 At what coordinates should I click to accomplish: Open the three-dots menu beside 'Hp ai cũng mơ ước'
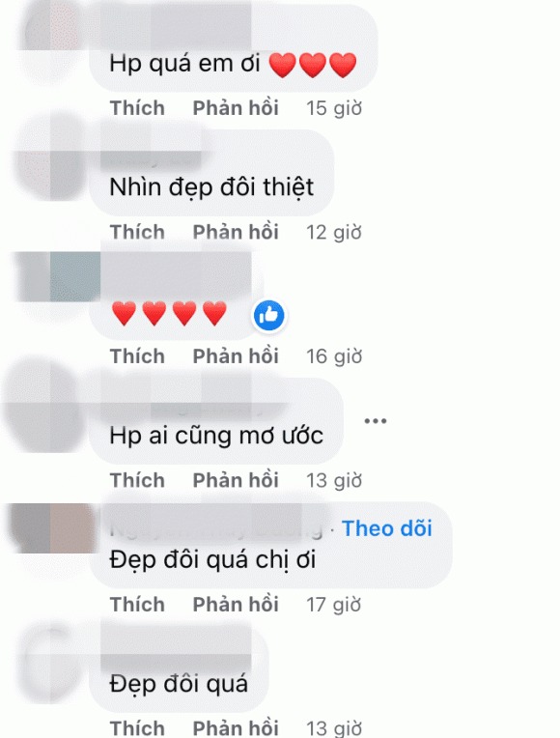(x=375, y=421)
